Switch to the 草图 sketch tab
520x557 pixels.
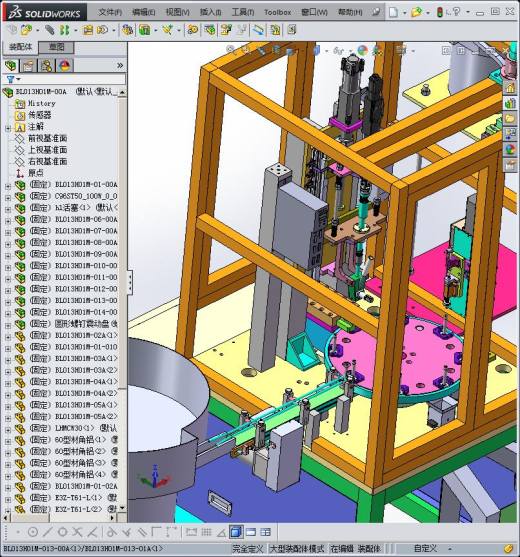click(56, 47)
